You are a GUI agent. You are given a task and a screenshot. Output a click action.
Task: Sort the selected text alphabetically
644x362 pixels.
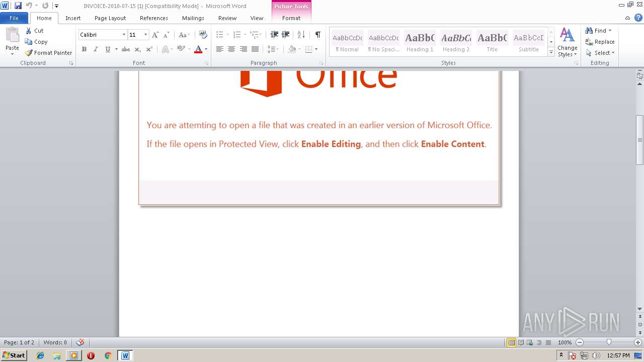pyautogui.click(x=301, y=35)
